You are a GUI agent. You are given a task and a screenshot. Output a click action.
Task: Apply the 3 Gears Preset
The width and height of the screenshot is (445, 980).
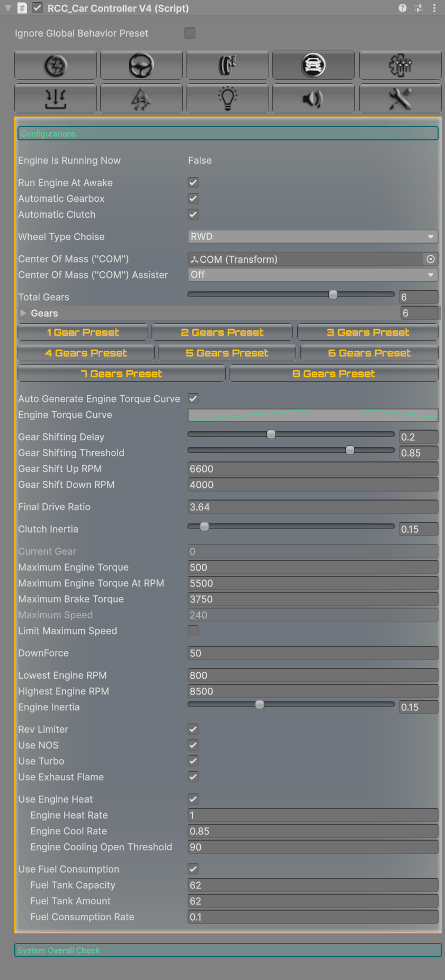(x=368, y=333)
